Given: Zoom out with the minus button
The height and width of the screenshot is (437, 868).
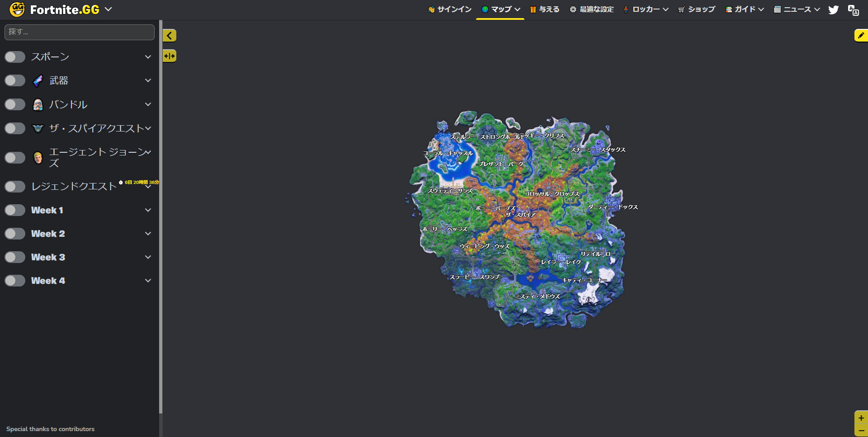Looking at the screenshot, I should (861, 431).
